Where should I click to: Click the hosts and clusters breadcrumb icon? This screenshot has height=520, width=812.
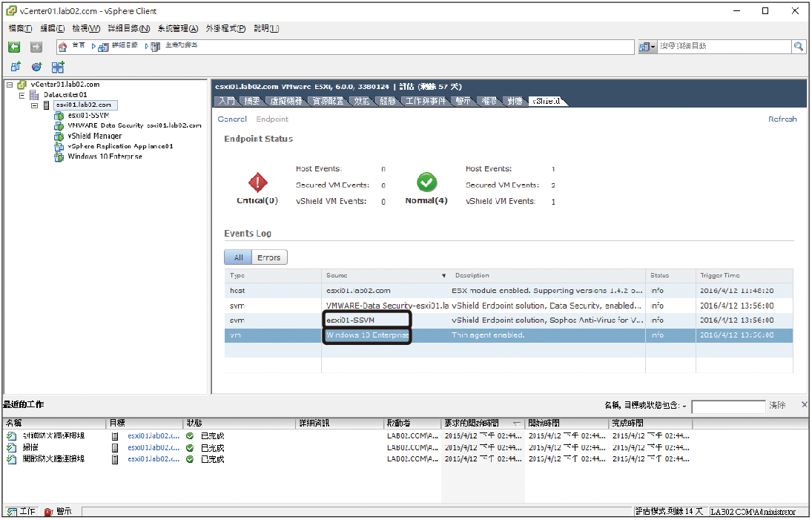(156, 47)
